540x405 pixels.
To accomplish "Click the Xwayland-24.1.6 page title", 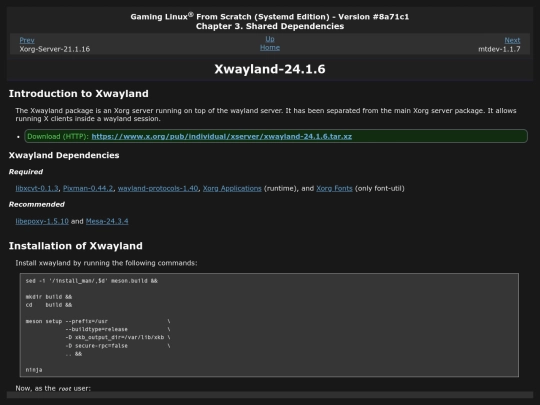I will (x=270, y=69).
